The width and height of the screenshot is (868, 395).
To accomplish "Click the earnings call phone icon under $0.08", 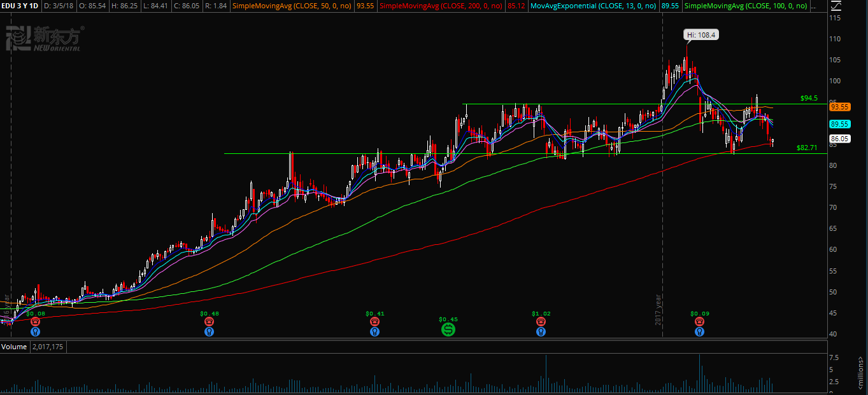I will (36, 322).
